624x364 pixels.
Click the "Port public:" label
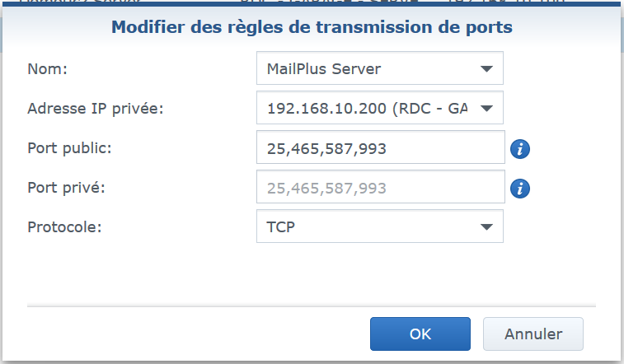(x=69, y=148)
